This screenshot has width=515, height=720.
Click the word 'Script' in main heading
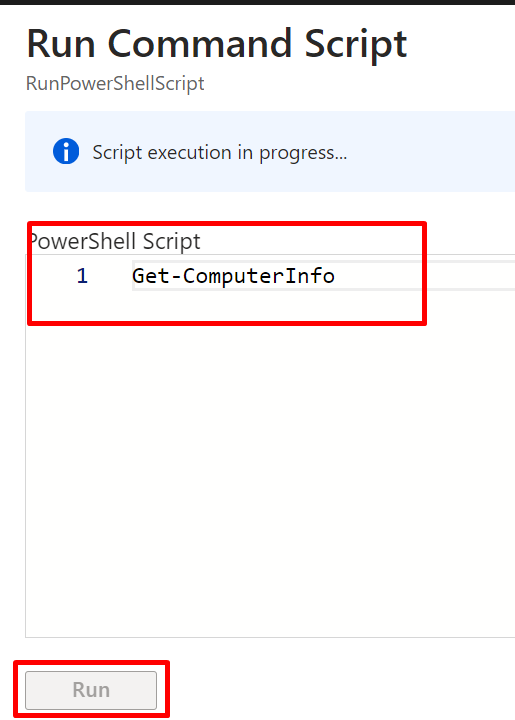[356, 45]
